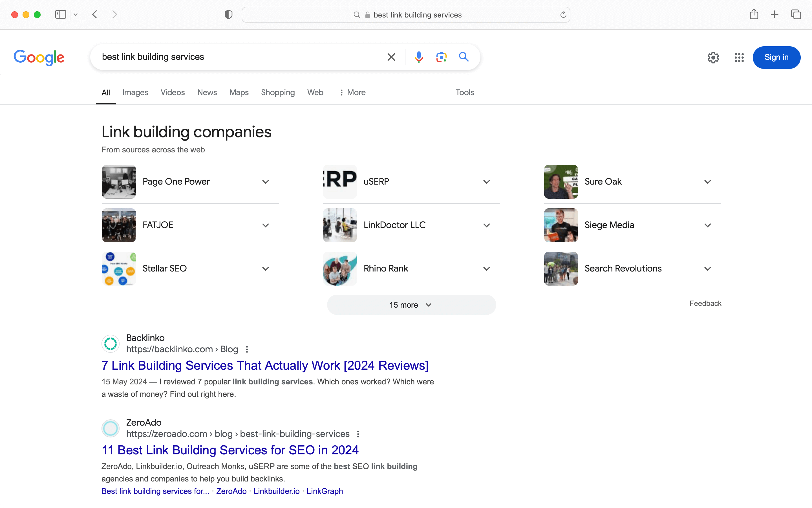Open the More search filters menu
The height and width of the screenshot is (508, 812).
click(x=352, y=92)
